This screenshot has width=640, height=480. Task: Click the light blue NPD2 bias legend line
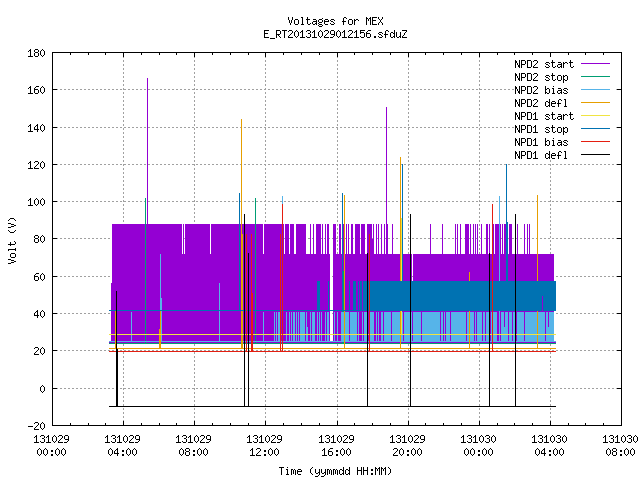point(595,89)
